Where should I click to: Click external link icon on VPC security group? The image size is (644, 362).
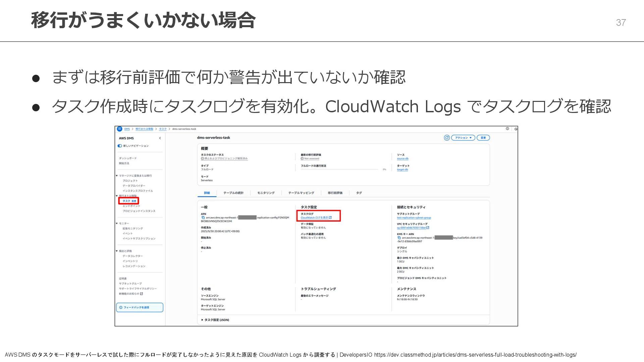coord(428,228)
